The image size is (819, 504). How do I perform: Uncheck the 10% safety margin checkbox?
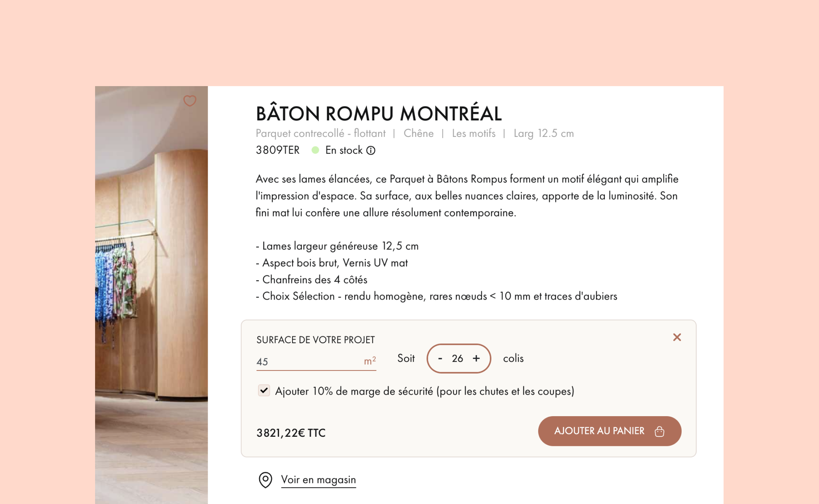point(264,390)
